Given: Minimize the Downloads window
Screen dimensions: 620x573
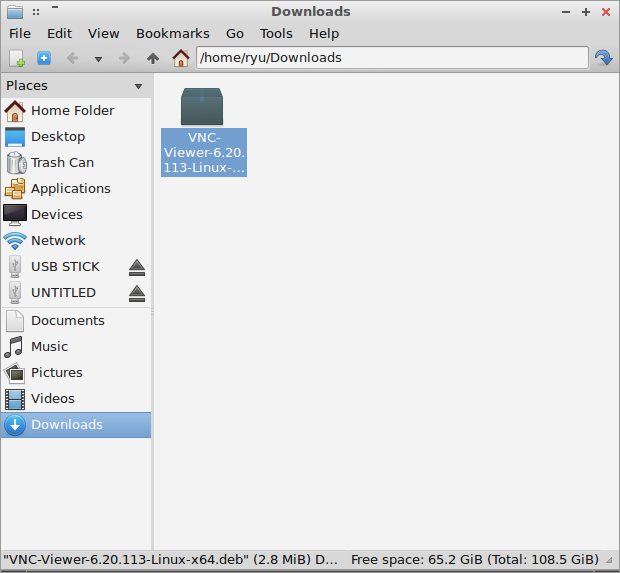Looking at the screenshot, I should click(566, 12).
